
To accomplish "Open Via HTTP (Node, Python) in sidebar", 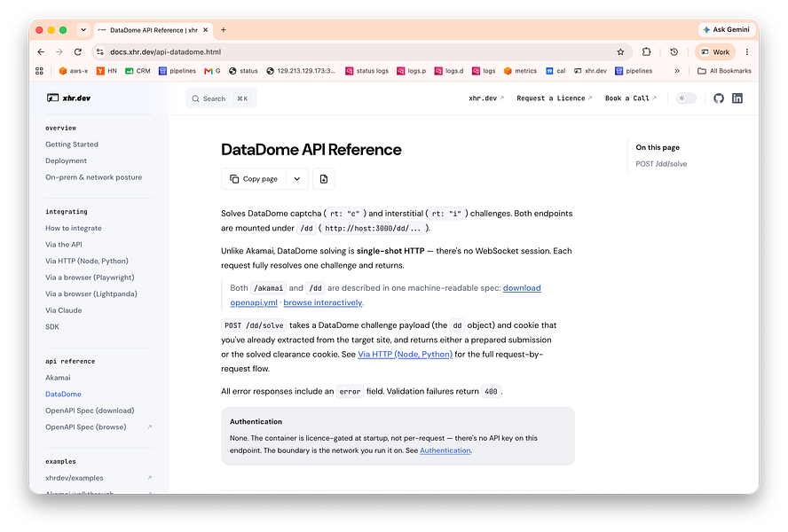I will coord(87,262).
